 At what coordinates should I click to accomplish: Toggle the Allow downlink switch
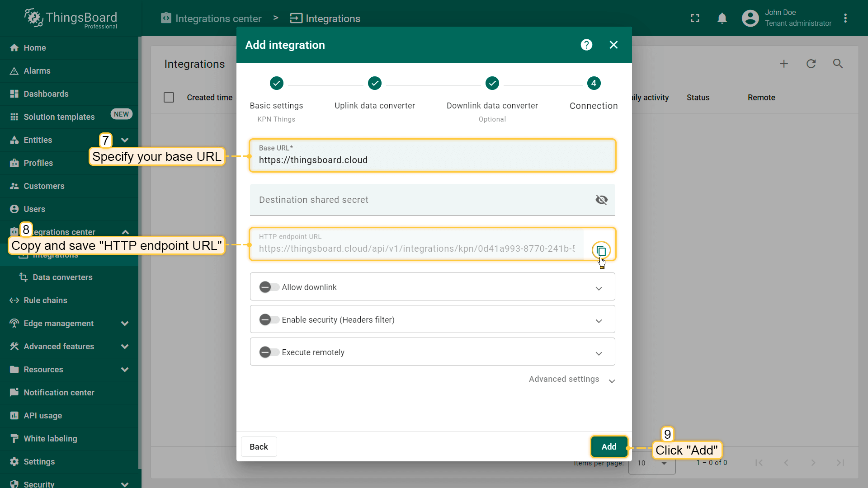[x=269, y=287]
